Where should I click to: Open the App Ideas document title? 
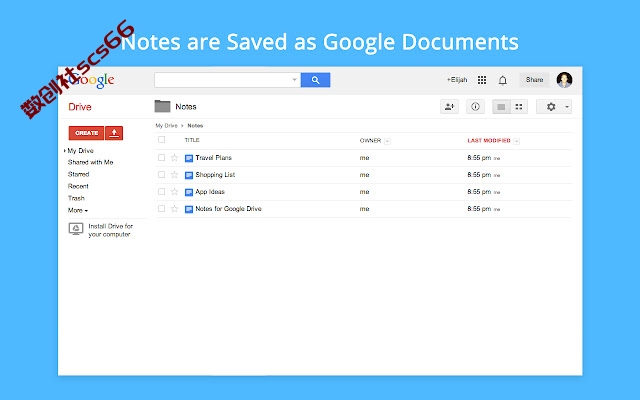point(210,192)
